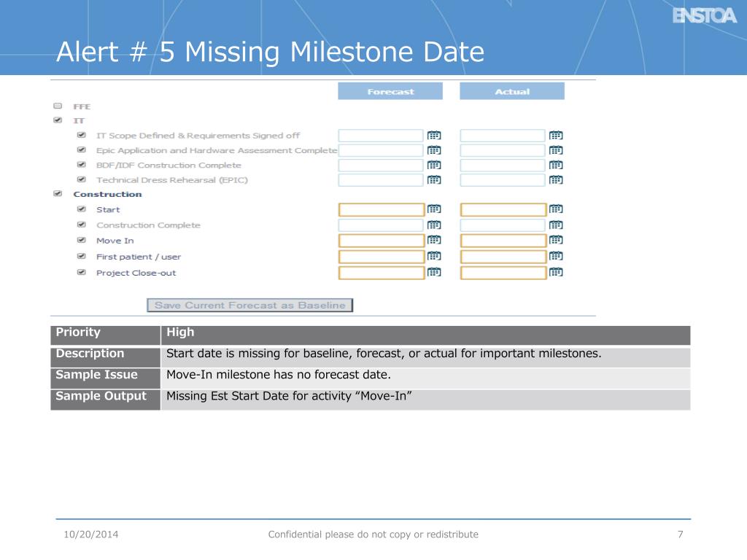Open forecast calendar for Construction Complete
The image size is (747, 560).
[434, 225]
